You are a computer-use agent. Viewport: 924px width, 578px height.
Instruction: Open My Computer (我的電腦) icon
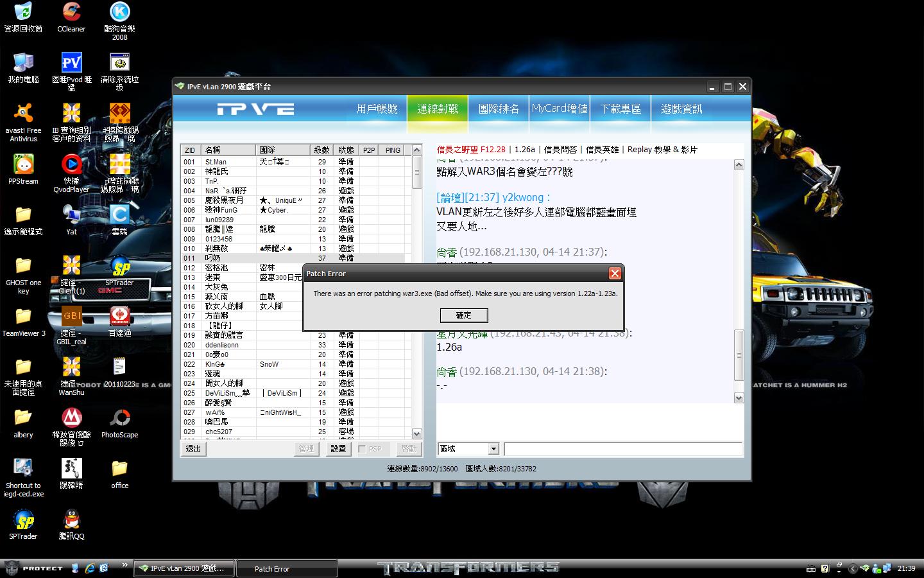pos(23,68)
